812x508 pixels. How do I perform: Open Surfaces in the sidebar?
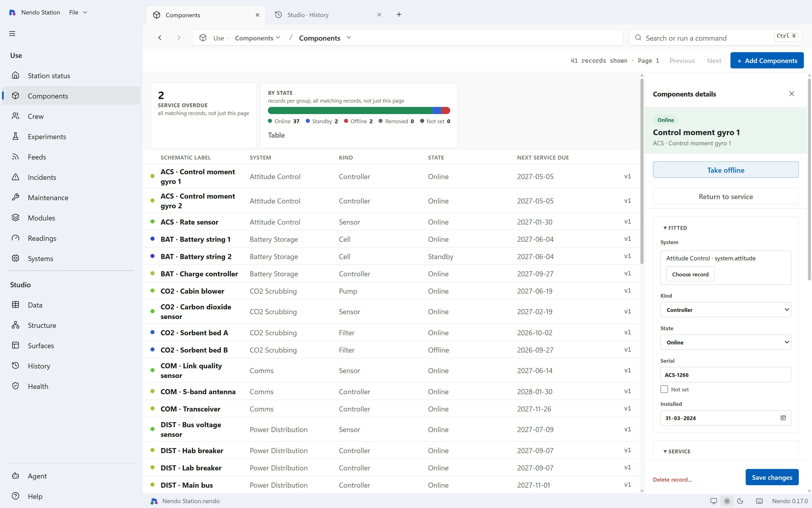[71, 345]
